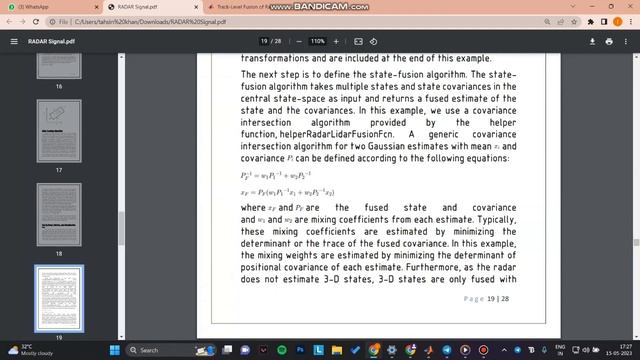640x360 pixels.
Task: Edit the current page number field
Action: [x=264, y=41]
